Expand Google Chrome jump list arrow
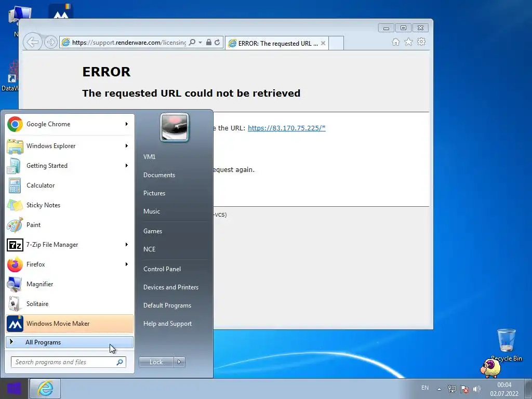This screenshot has height=399, width=532. coord(127,124)
